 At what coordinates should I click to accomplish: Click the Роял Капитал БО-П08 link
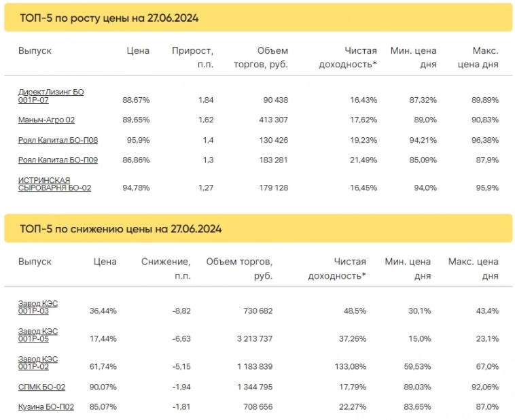coord(58,140)
